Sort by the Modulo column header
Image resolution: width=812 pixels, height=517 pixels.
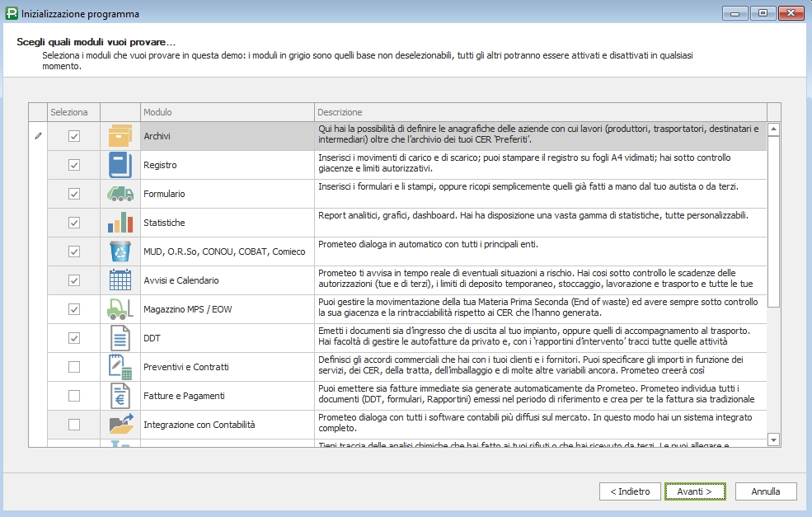point(227,112)
